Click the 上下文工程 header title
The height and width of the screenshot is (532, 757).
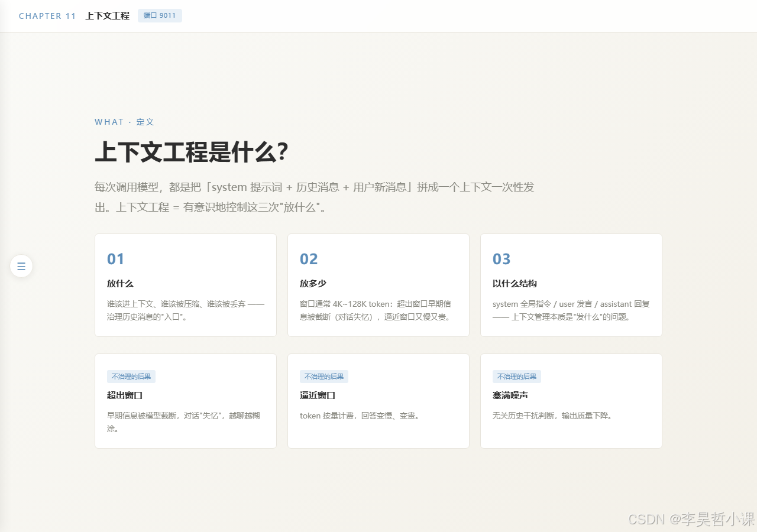(107, 16)
